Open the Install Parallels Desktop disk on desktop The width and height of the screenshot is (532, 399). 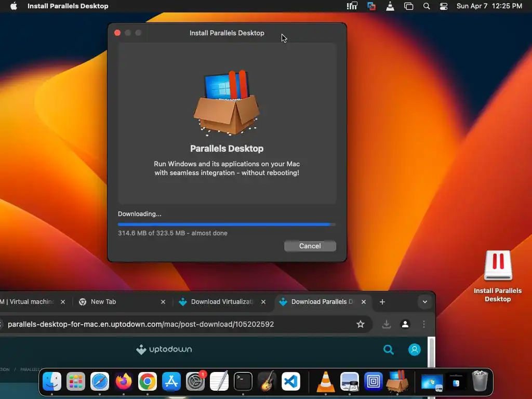point(497,275)
